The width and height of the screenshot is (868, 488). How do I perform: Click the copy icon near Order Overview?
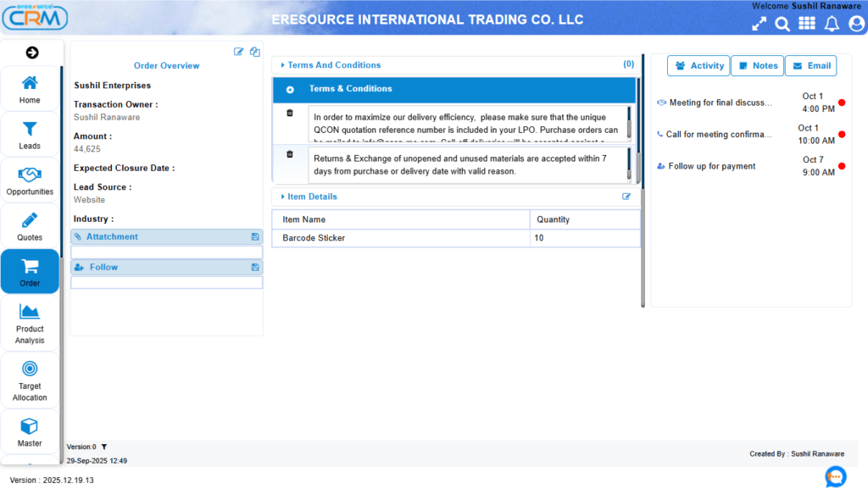tap(254, 51)
